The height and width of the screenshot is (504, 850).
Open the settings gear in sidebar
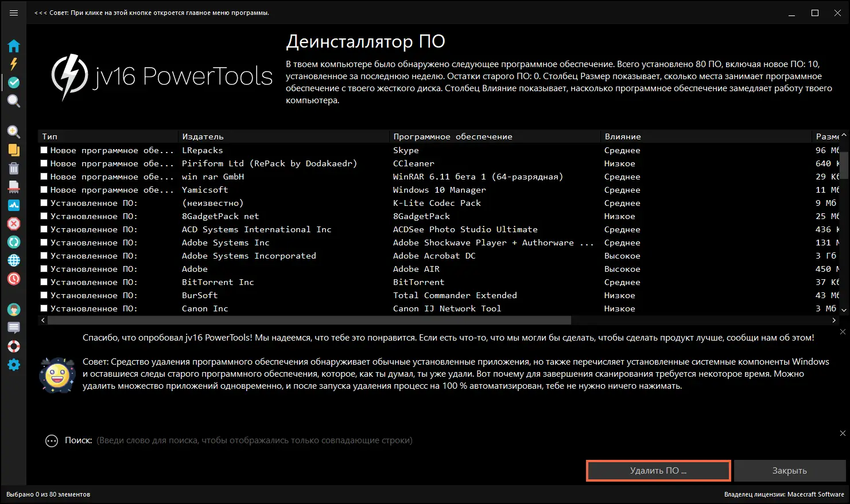(x=14, y=365)
